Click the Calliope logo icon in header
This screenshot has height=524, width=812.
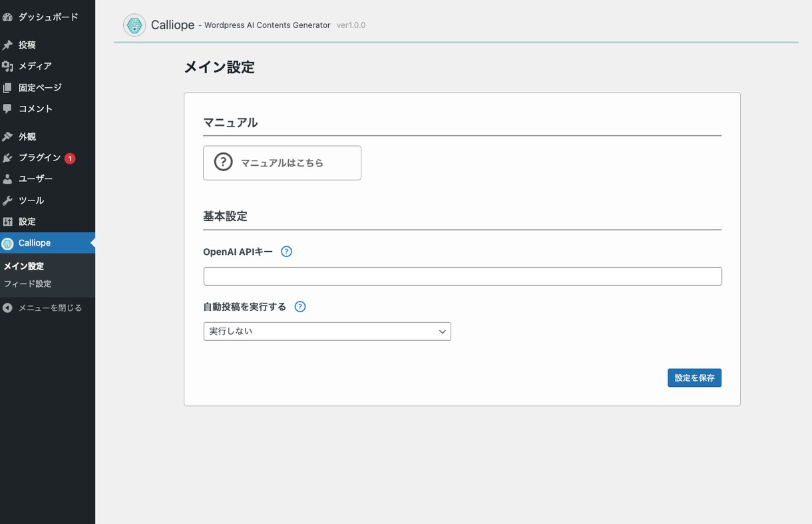pyautogui.click(x=134, y=25)
